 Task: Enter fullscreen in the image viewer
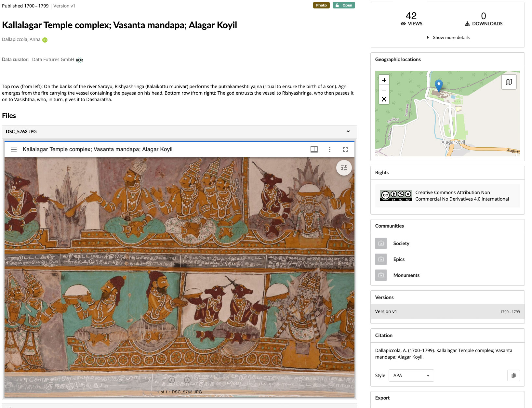coord(345,149)
